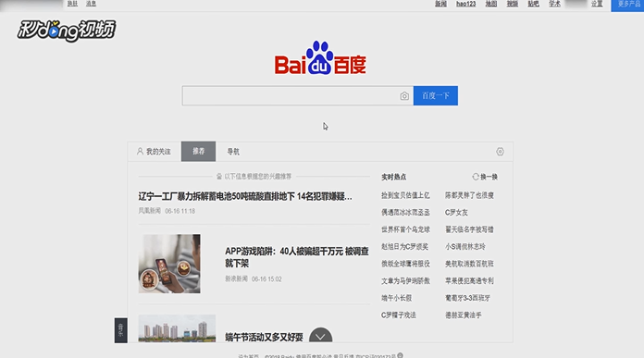This screenshot has height=358, width=644.
Task: Open hot topic 捡到宝贝估值上亿
Action: coord(405,195)
